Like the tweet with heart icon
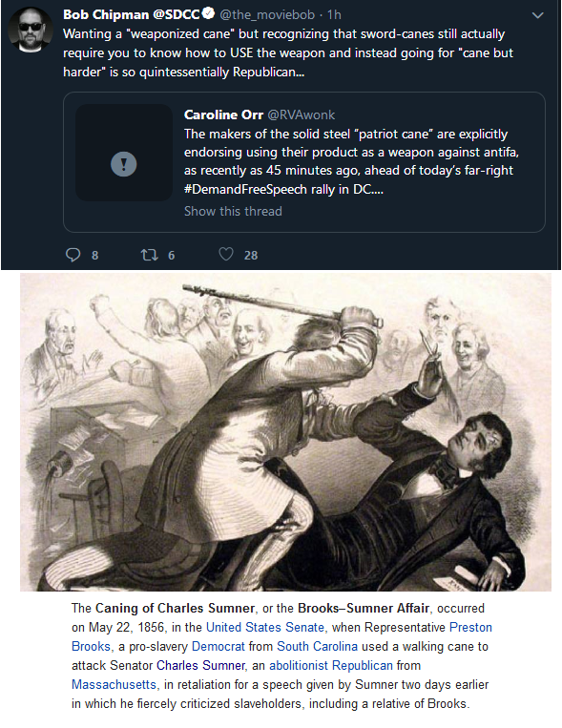 tap(226, 254)
